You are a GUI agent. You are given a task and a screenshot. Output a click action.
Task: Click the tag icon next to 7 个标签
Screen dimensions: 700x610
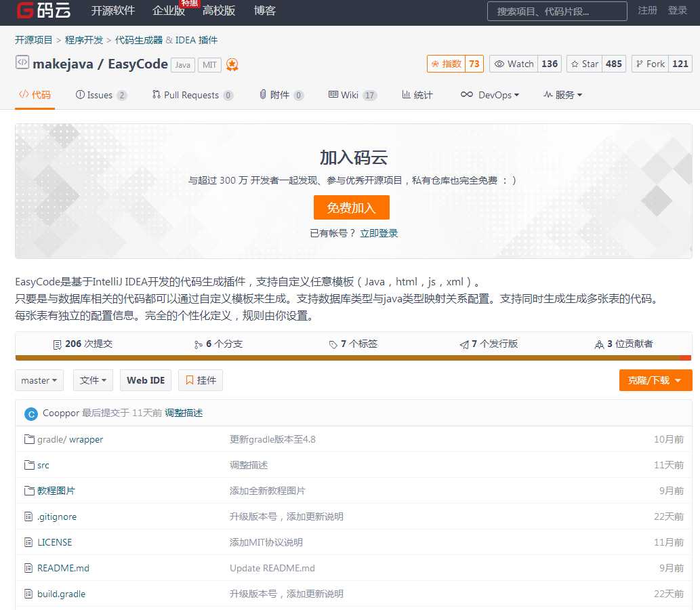coord(333,344)
